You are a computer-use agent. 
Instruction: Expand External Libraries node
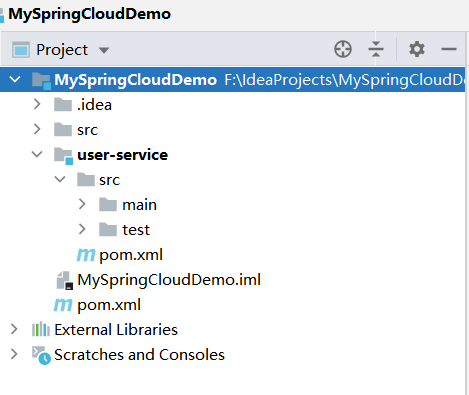(14, 329)
